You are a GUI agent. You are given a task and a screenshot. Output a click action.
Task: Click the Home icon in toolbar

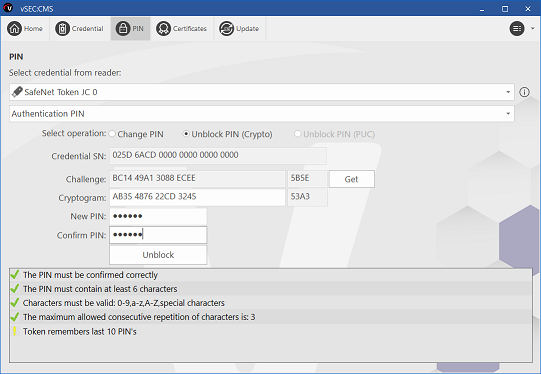click(14, 29)
